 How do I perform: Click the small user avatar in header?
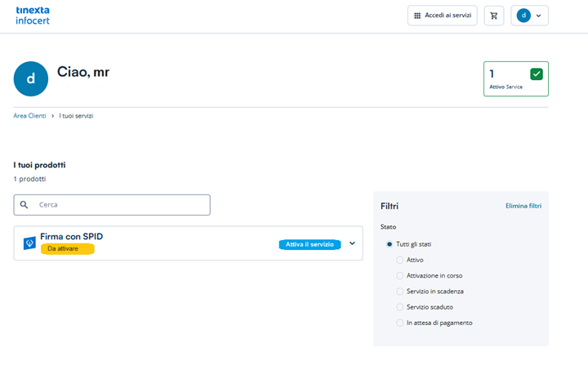[523, 16]
